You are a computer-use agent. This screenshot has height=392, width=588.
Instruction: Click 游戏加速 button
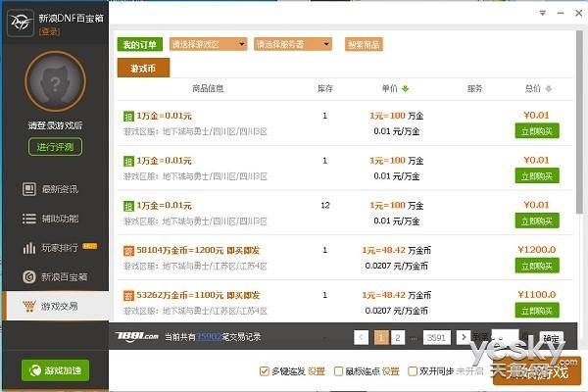(55, 370)
